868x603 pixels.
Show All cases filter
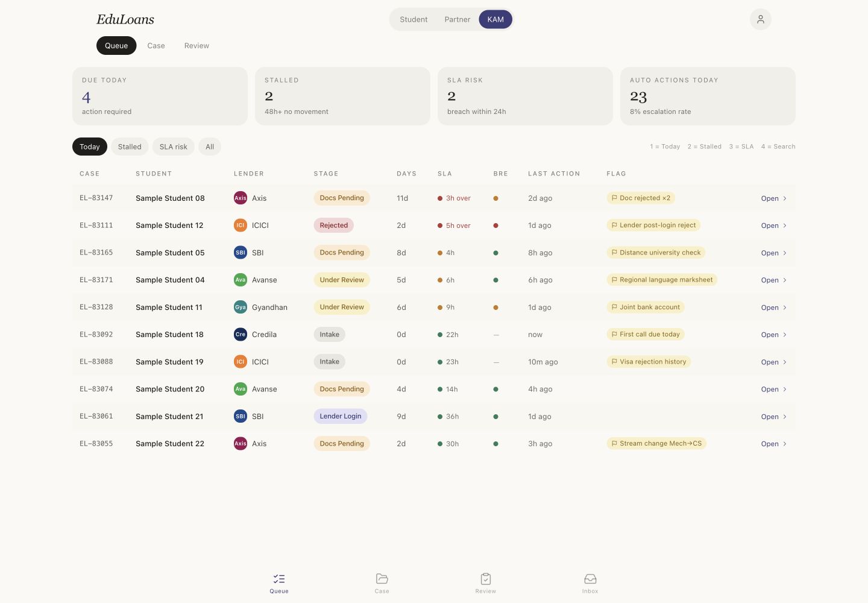[x=210, y=147]
